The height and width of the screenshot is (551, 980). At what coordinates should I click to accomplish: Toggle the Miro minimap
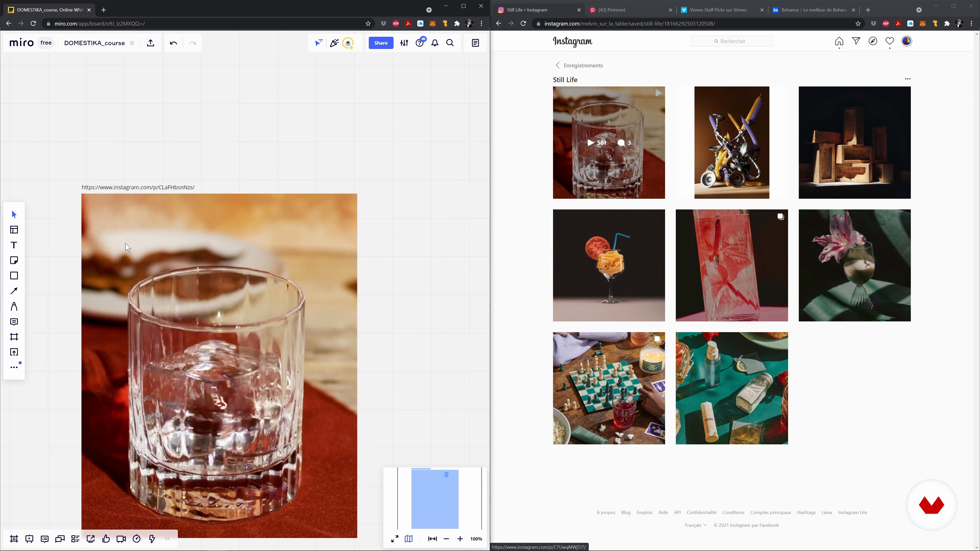[409, 539]
